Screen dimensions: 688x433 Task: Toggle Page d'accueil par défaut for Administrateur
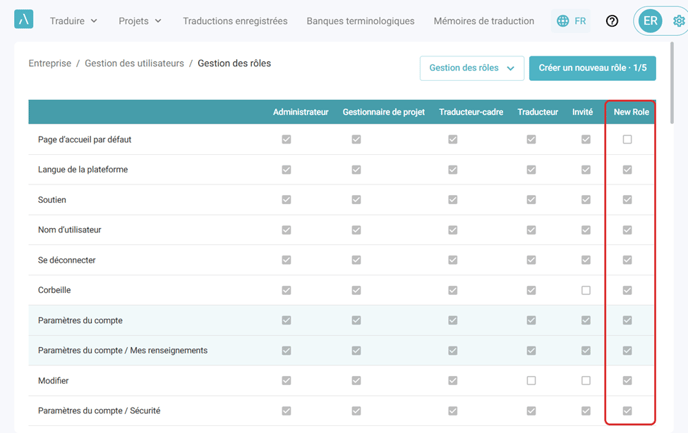[287, 140]
